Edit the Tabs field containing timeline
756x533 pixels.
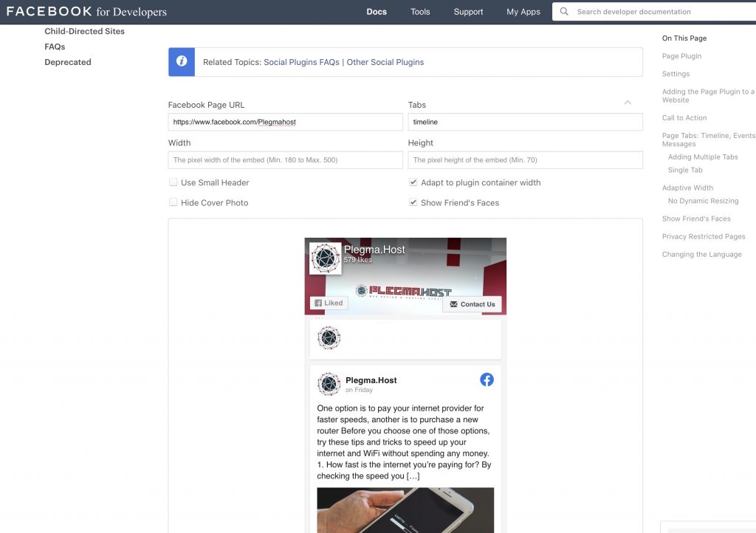(525, 122)
